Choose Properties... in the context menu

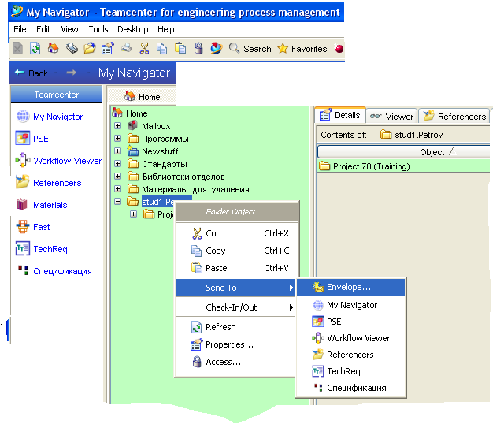pos(235,344)
